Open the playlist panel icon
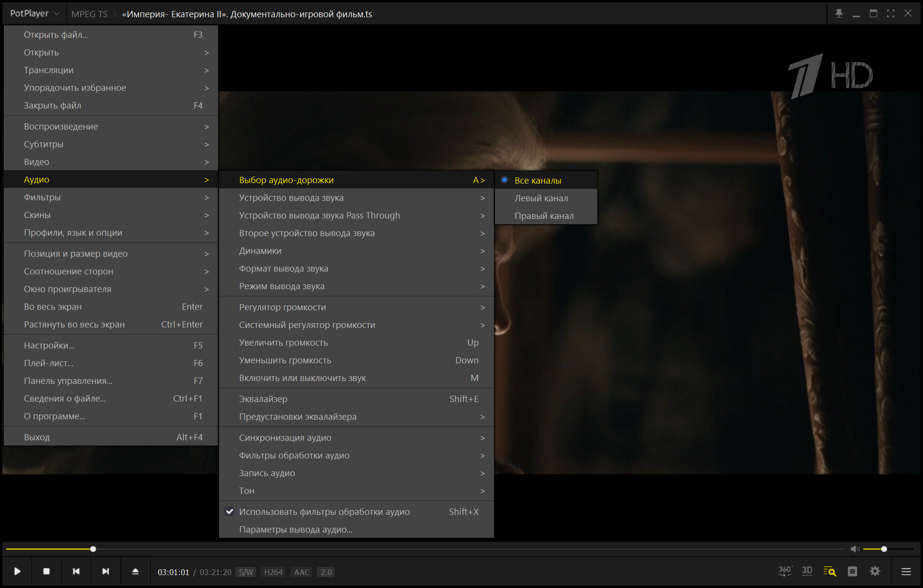The width and height of the screenshot is (923, 588). point(852,571)
